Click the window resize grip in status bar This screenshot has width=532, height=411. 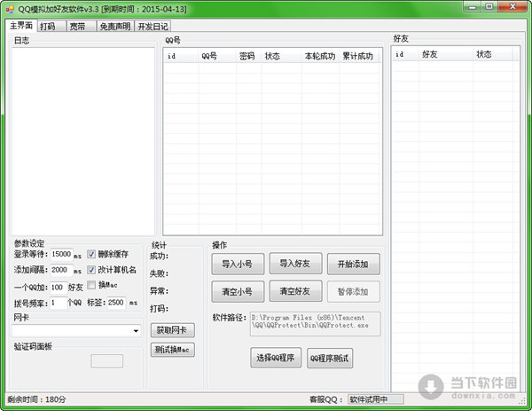tap(522, 401)
